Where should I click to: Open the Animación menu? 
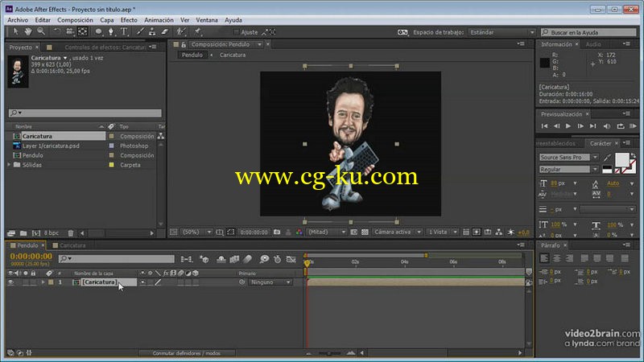click(x=159, y=19)
